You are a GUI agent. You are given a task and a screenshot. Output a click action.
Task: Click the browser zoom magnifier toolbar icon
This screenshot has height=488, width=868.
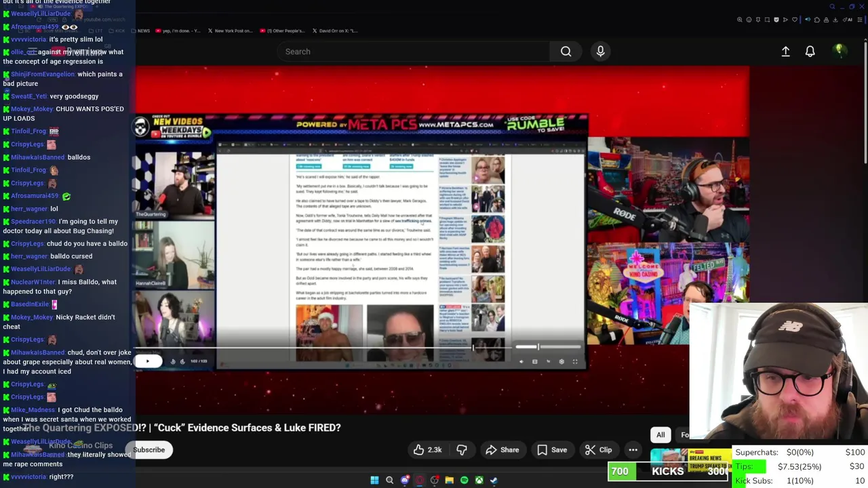coord(740,20)
